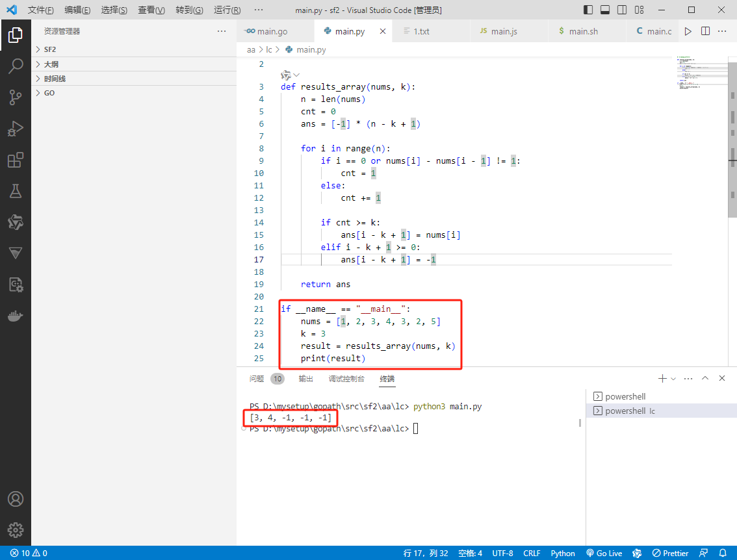Open the Source Control view
737x560 pixels.
(15, 97)
